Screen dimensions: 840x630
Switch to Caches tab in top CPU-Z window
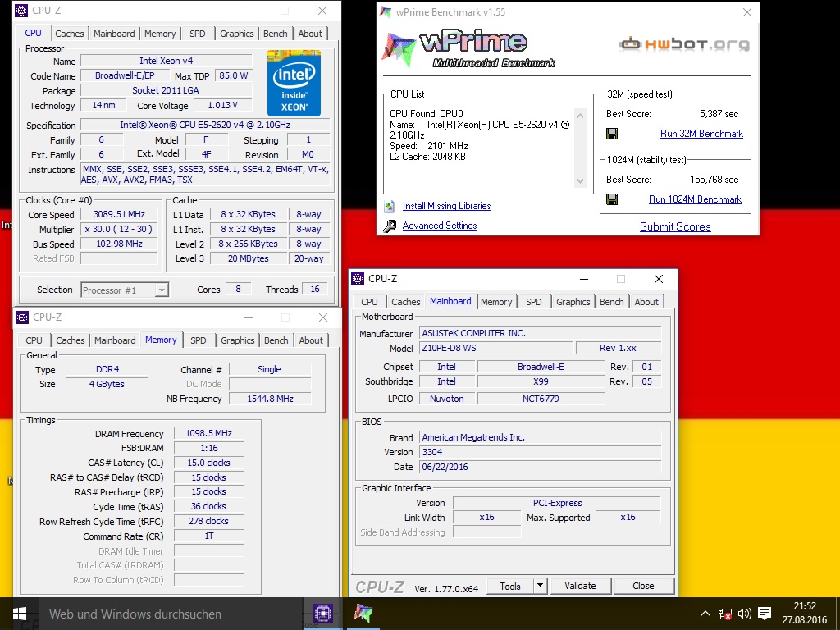[70, 33]
